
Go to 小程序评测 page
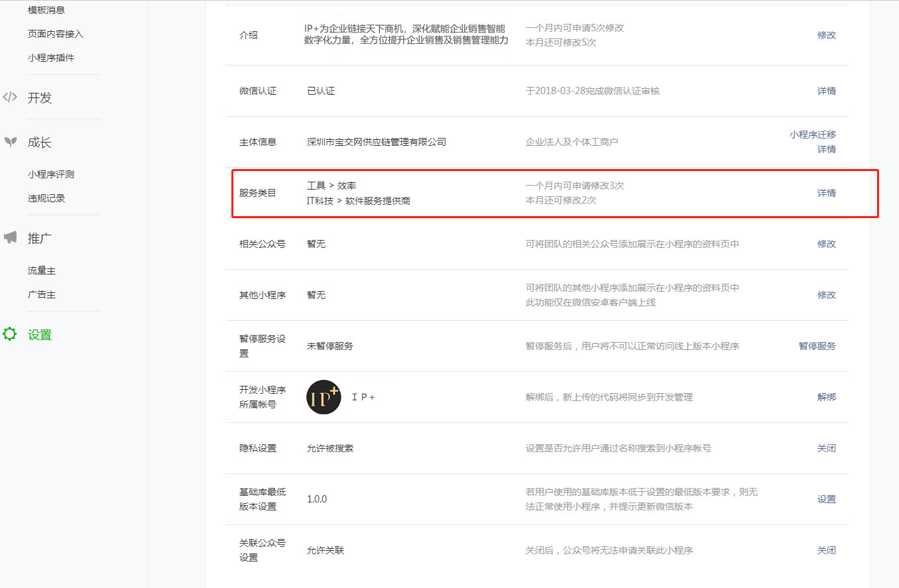[x=51, y=174]
